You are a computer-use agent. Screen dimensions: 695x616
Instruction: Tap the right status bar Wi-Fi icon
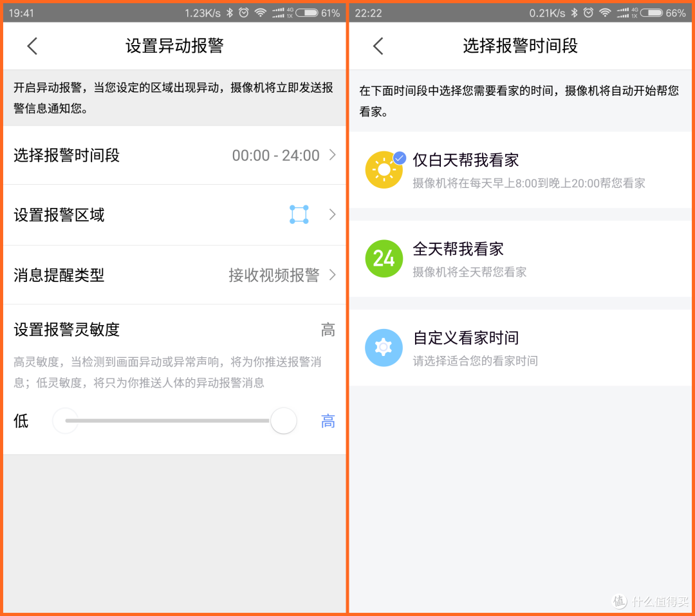[x=605, y=12]
